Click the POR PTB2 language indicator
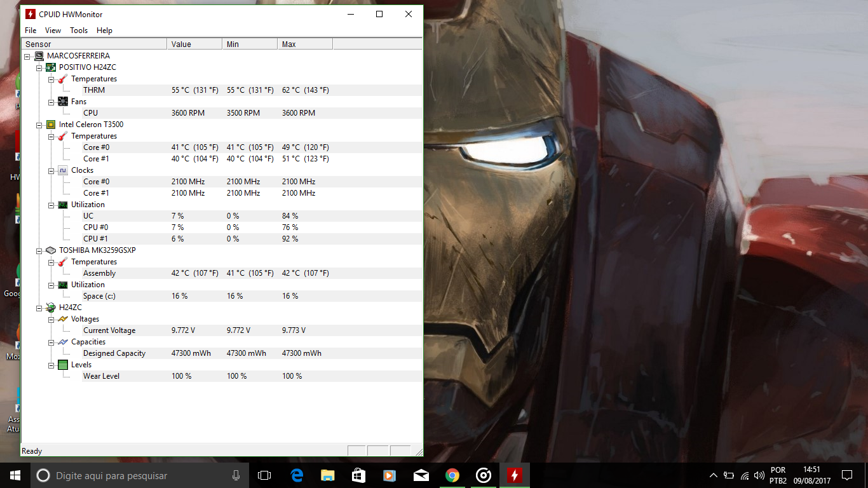Image resolution: width=868 pixels, height=488 pixels. point(778,475)
